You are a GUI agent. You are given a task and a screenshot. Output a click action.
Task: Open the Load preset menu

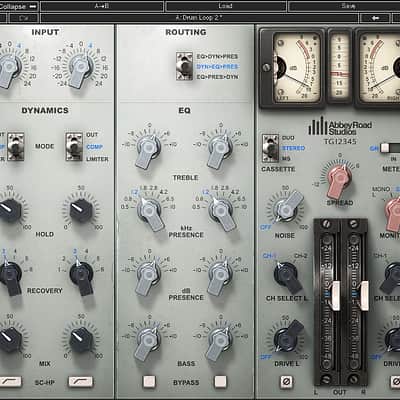(x=226, y=6)
